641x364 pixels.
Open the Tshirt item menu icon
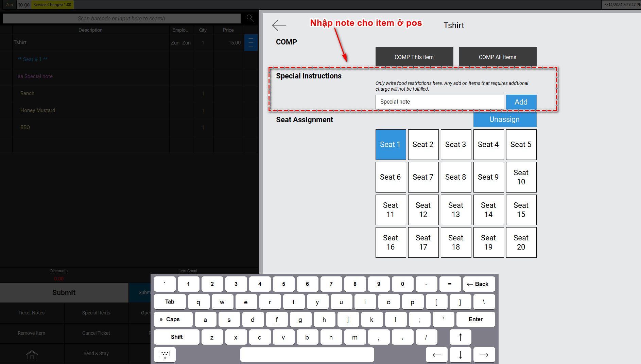[x=251, y=43]
